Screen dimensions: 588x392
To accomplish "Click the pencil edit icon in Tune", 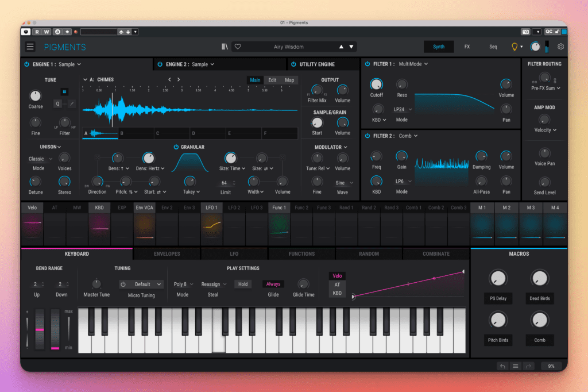I will pyautogui.click(x=72, y=103).
